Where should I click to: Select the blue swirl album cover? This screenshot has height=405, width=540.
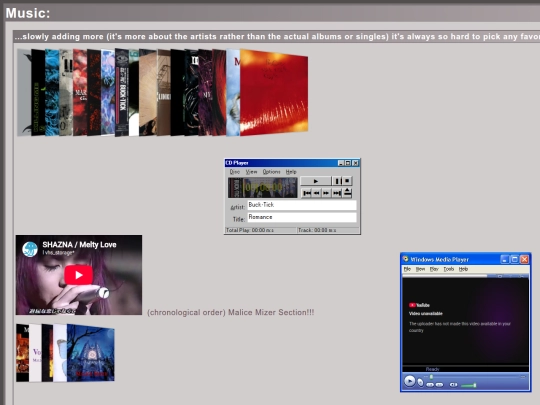coord(52,92)
